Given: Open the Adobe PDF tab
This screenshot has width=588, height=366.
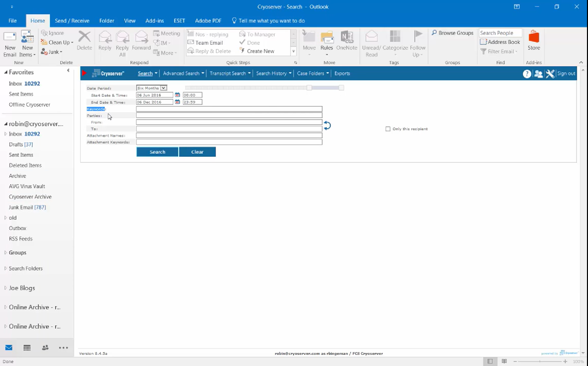Looking at the screenshot, I should tap(208, 21).
